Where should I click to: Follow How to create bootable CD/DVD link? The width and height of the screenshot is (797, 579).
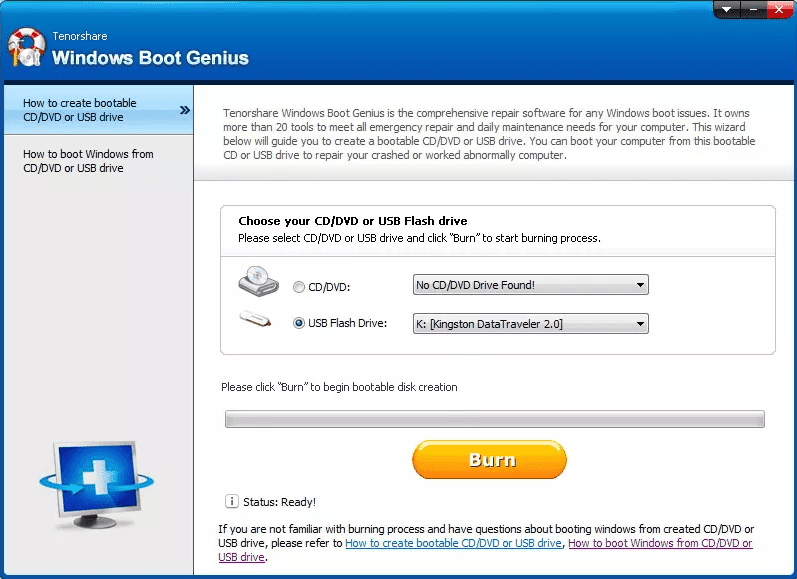click(x=453, y=543)
